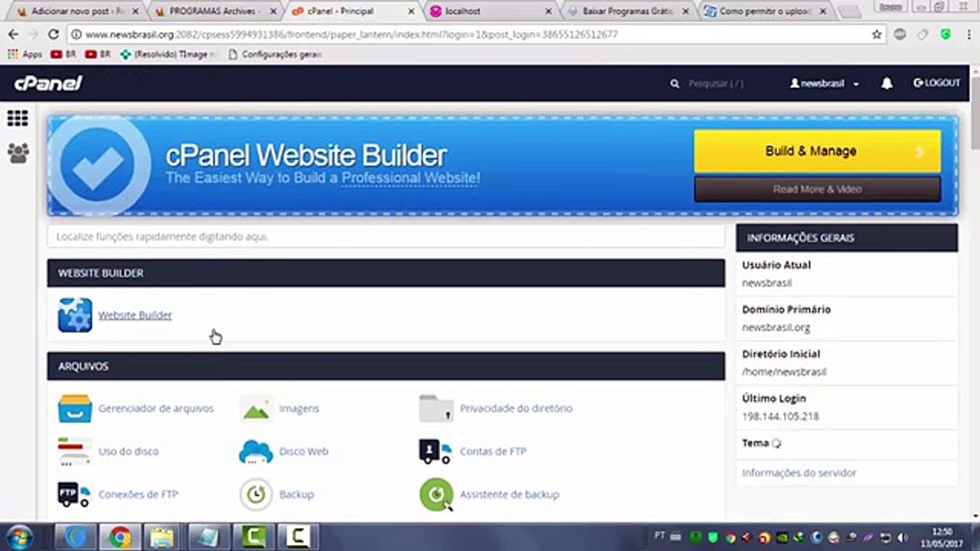Image resolution: width=980 pixels, height=551 pixels.
Task: Open the '(Resolvido) TImage' bookmark
Action: click(169, 54)
